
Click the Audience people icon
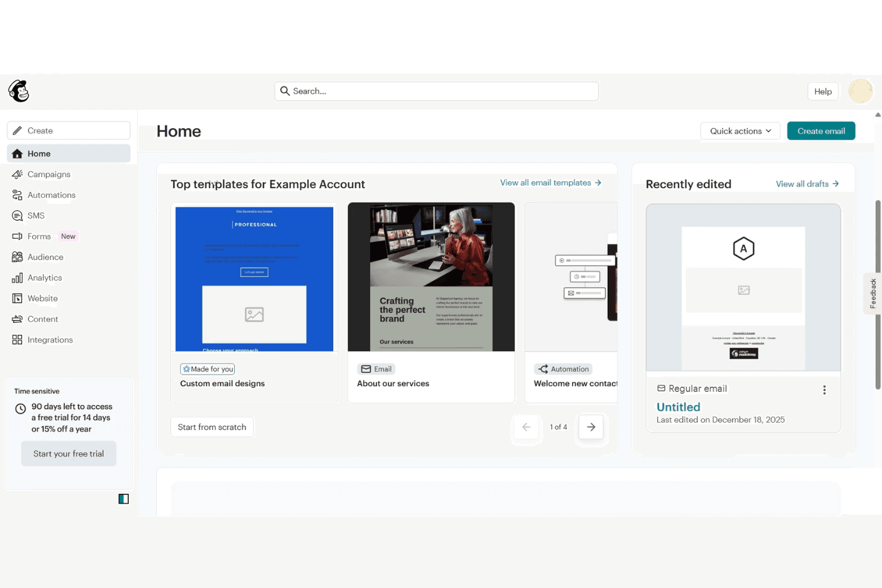point(17,257)
